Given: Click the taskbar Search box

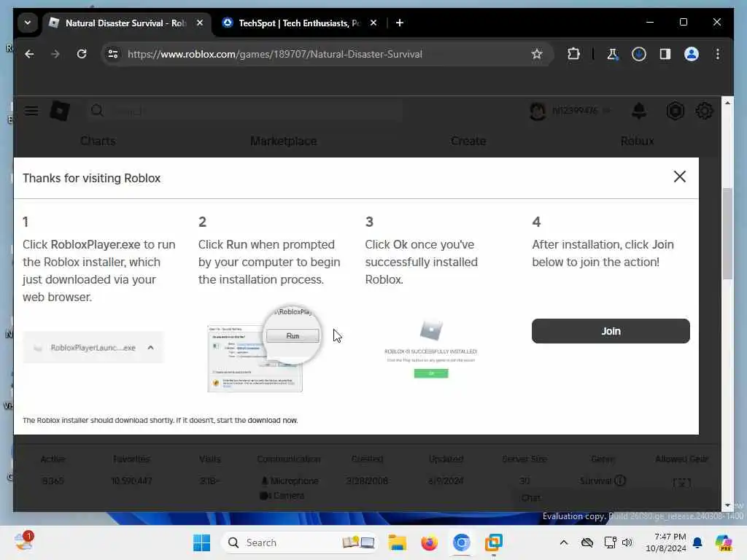Looking at the screenshot, I should [300, 542].
